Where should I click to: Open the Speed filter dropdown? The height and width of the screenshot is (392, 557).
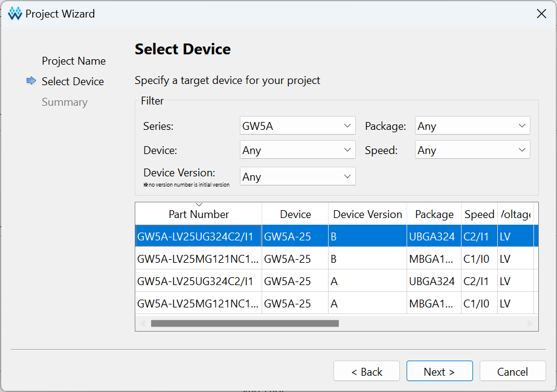472,150
